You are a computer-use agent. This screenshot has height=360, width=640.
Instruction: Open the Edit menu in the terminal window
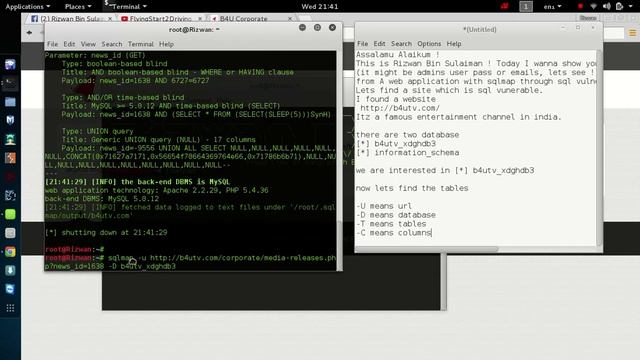click(69, 44)
